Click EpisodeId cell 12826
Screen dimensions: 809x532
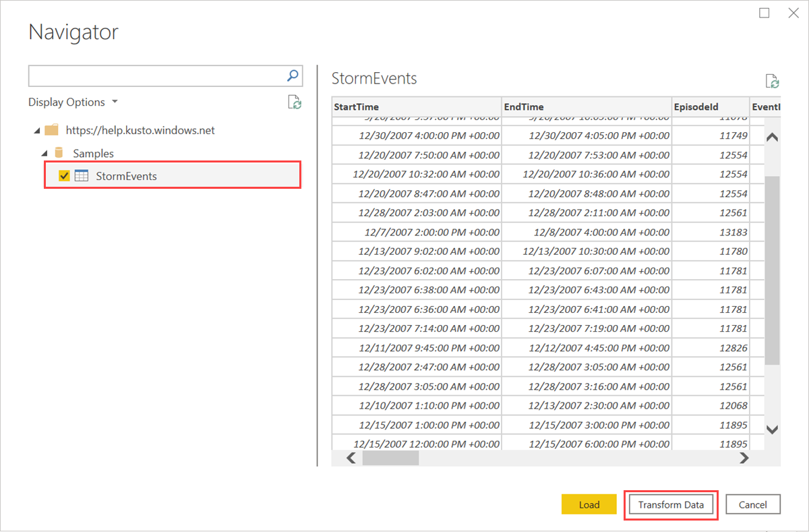711,348
